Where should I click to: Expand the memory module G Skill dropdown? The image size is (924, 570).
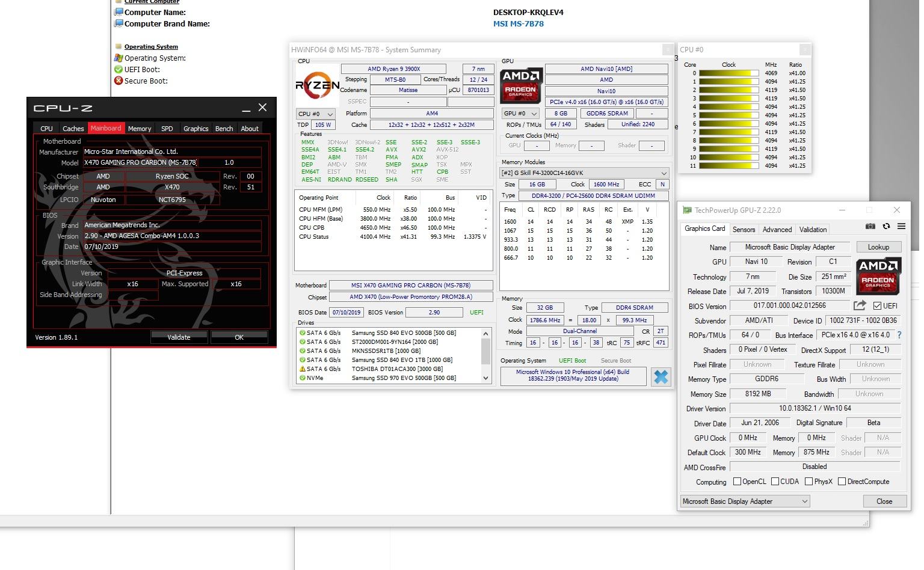[x=584, y=173]
